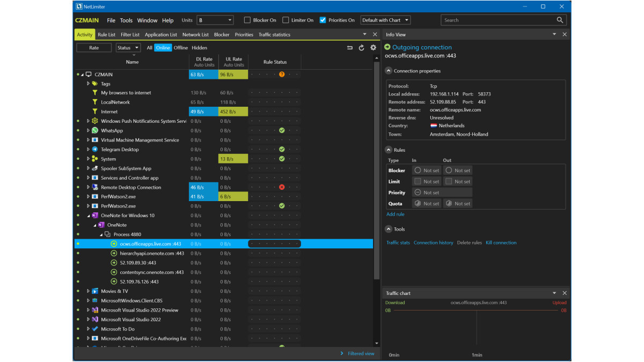Open the Help menu

[x=168, y=20]
